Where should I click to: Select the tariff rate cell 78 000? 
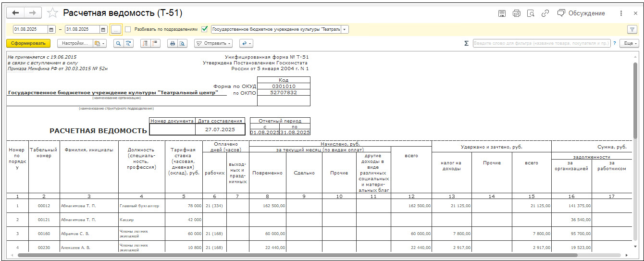pyautogui.click(x=184, y=206)
